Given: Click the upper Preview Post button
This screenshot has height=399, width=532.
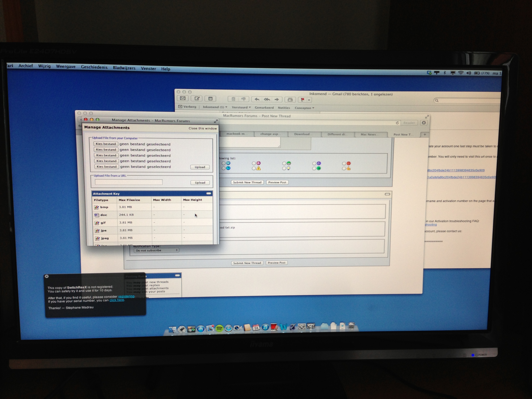Looking at the screenshot, I should point(277,182).
